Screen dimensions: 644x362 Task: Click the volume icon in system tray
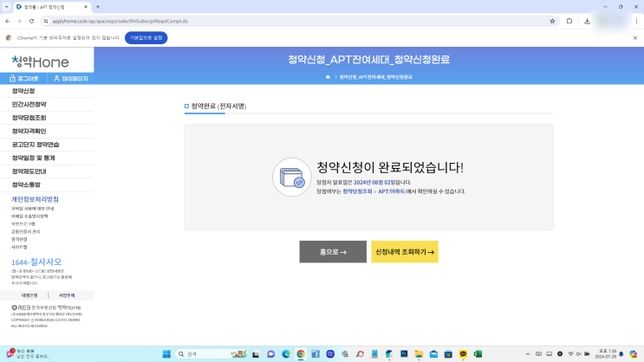(579, 354)
